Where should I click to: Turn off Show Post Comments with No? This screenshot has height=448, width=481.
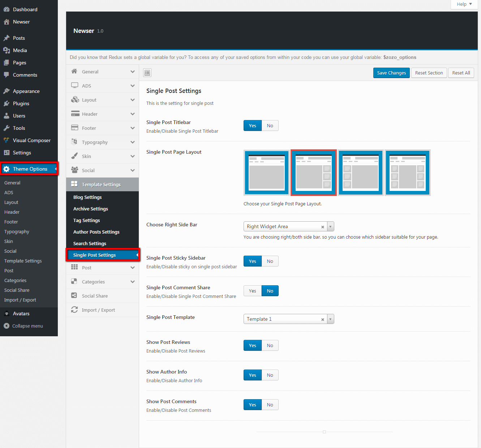(x=270, y=405)
